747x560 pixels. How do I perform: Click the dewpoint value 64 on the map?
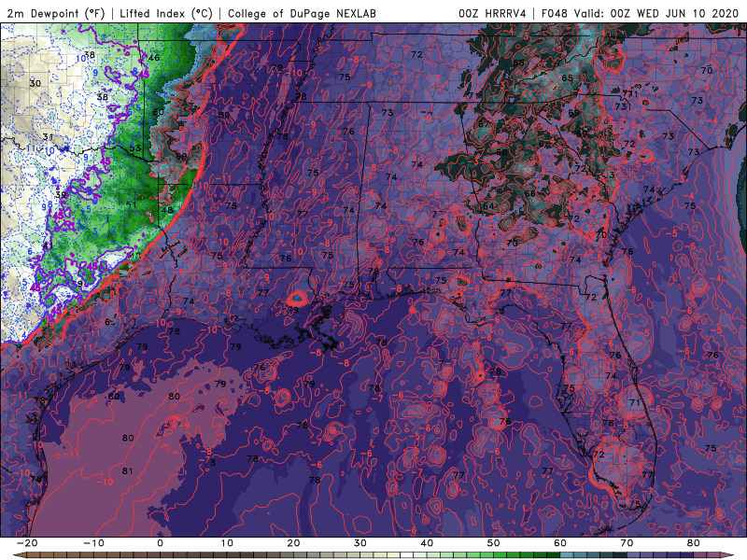pos(488,206)
